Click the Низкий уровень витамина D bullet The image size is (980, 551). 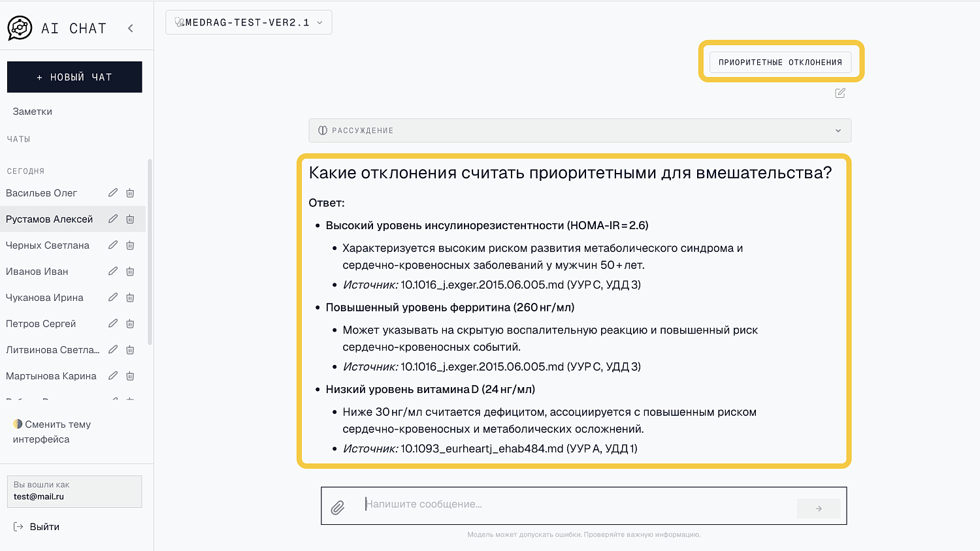(431, 389)
